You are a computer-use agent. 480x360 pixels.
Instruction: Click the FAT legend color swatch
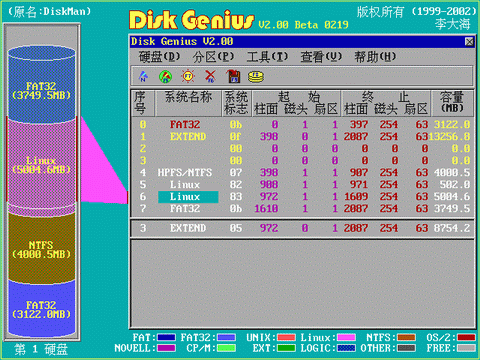(x=166, y=338)
